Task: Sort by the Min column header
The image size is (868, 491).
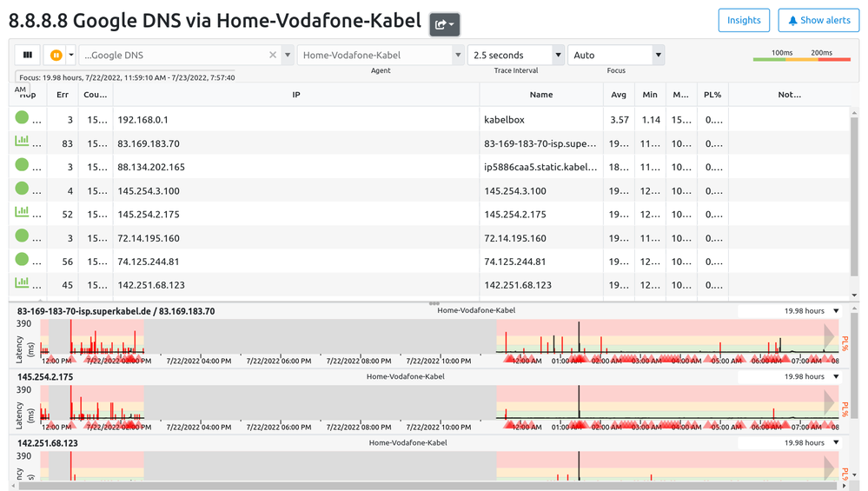Action: click(x=650, y=95)
